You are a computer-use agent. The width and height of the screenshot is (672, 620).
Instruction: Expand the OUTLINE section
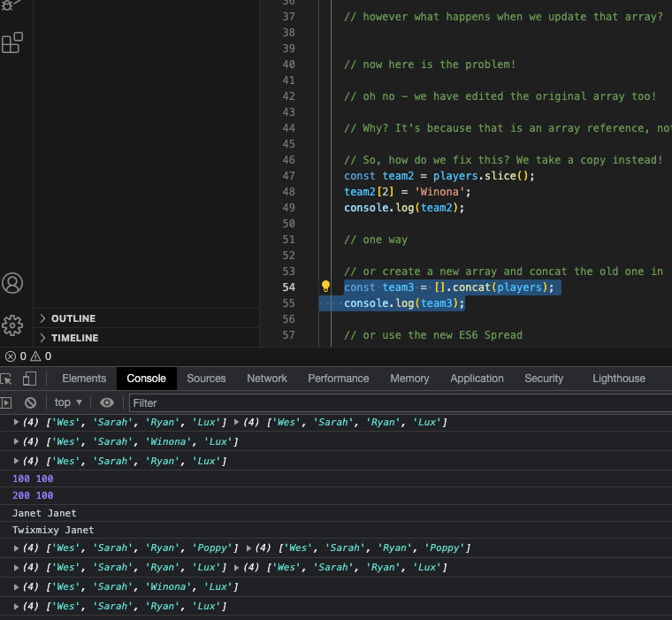73,318
